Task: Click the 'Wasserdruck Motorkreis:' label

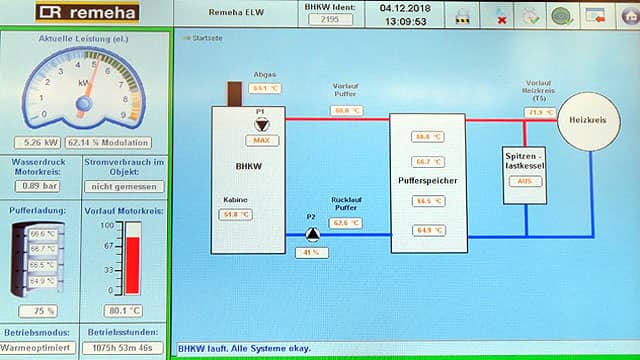Action: click(x=38, y=167)
